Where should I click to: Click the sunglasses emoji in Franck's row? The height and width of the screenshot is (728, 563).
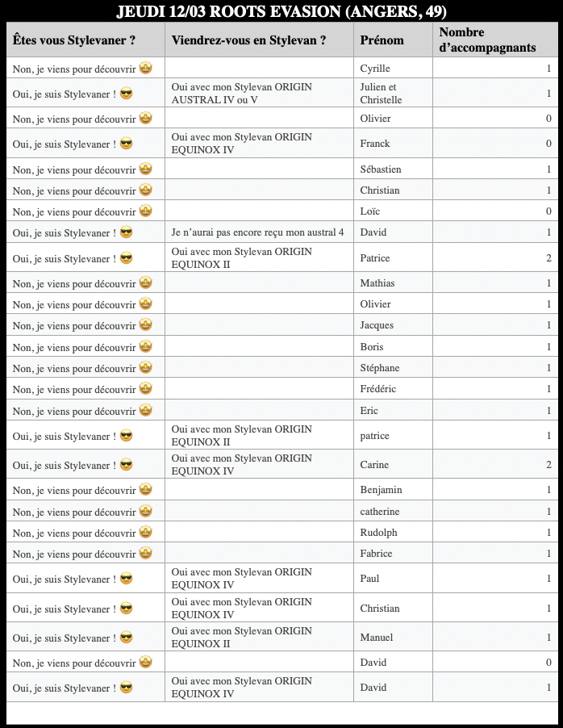tap(126, 144)
